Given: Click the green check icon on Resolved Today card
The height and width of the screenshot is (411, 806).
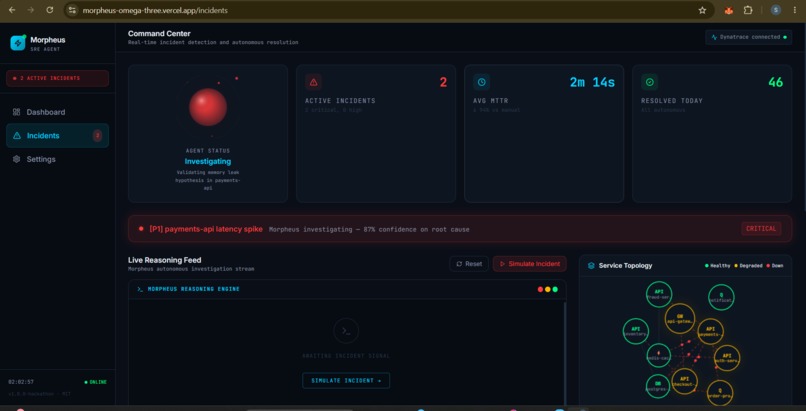Looking at the screenshot, I should pos(649,82).
